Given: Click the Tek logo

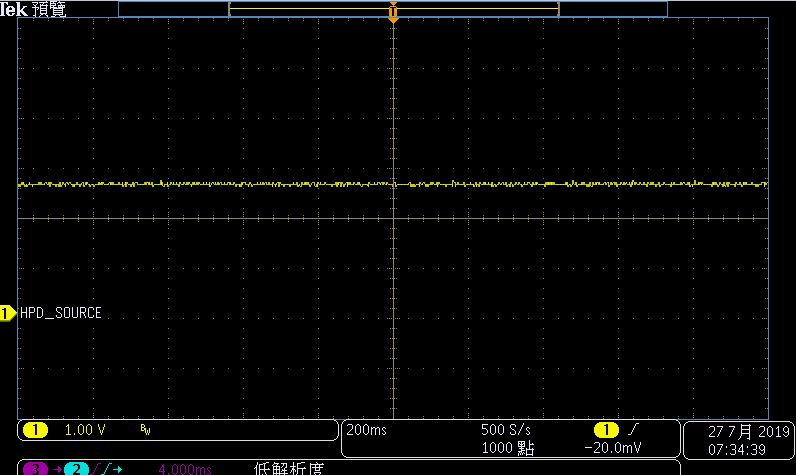Looking at the screenshot, I should click(x=14, y=9).
